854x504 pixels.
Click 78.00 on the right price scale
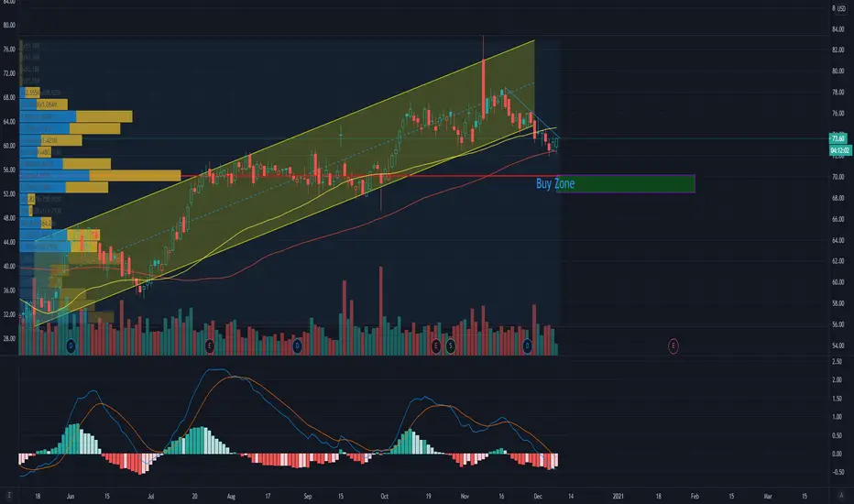(838, 92)
